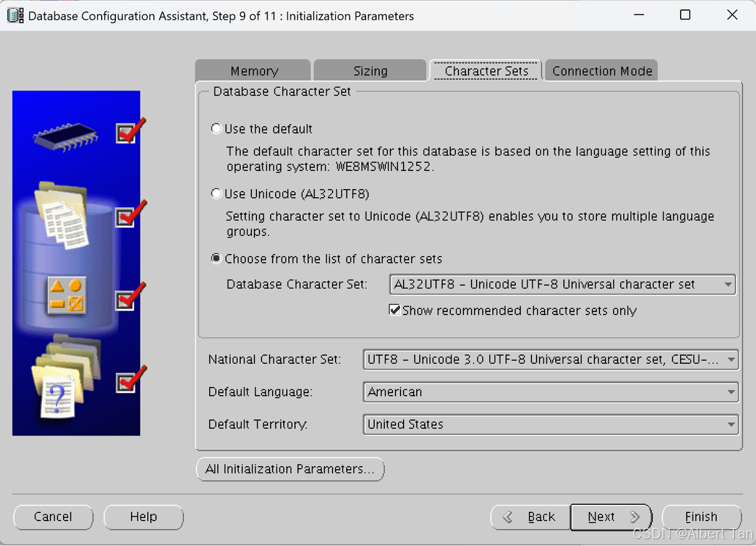Click the Finish button

[x=702, y=517]
